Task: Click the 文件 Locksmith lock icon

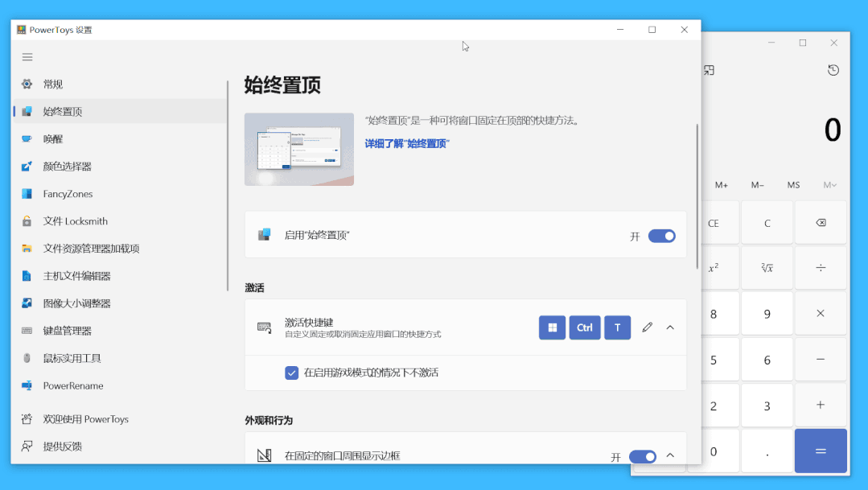Action: coord(27,221)
